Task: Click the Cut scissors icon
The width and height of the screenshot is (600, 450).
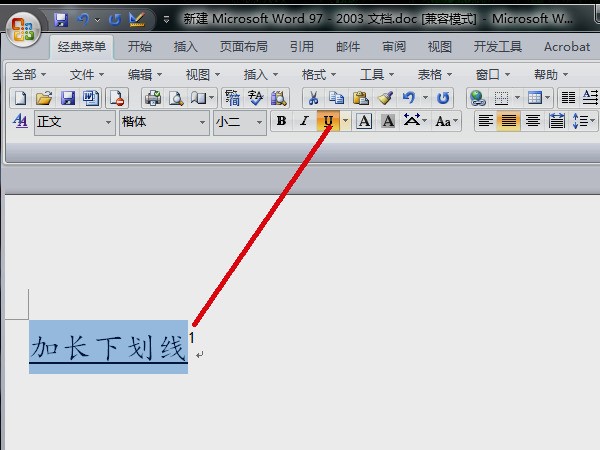Action: (x=312, y=97)
